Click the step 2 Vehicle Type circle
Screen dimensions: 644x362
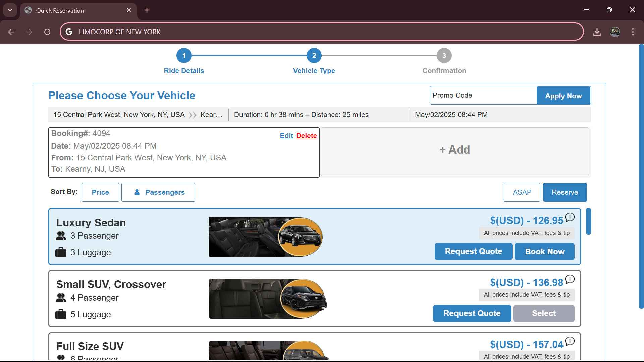pyautogui.click(x=314, y=56)
